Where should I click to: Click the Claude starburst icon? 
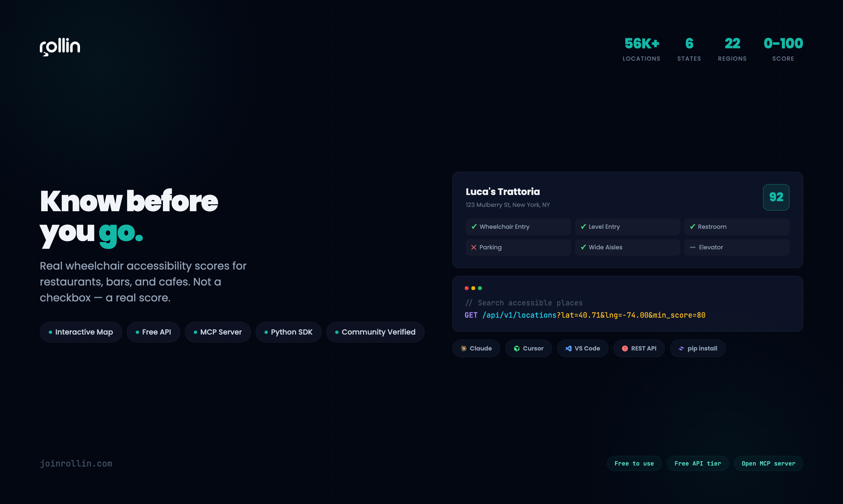(x=463, y=348)
